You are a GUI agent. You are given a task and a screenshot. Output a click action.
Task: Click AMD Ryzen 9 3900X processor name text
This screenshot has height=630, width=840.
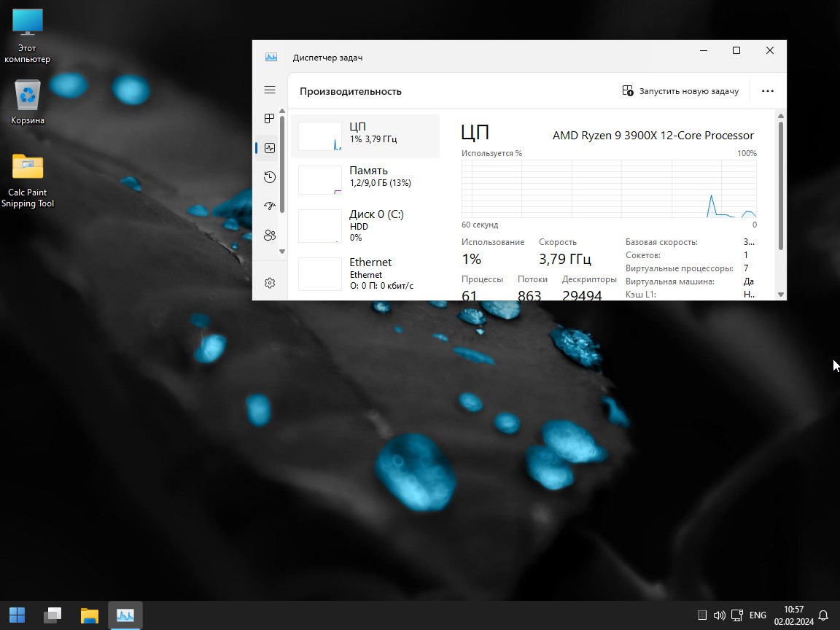pyautogui.click(x=653, y=136)
